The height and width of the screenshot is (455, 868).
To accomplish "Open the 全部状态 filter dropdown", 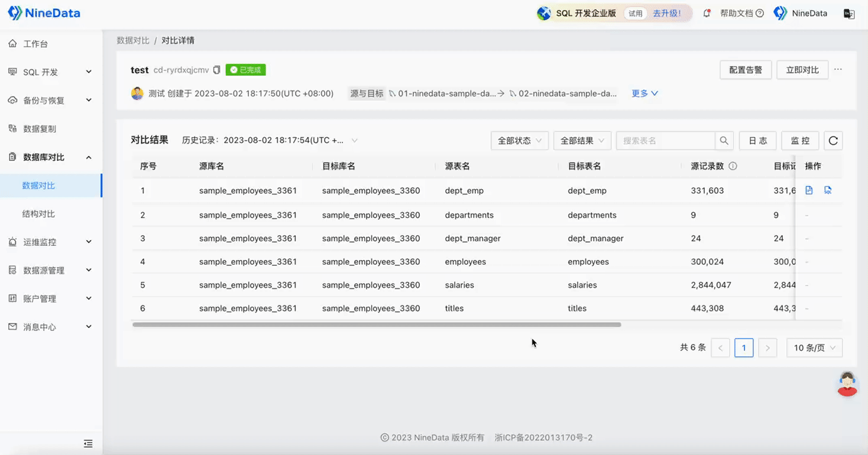I will pyautogui.click(x=520, y=141).
